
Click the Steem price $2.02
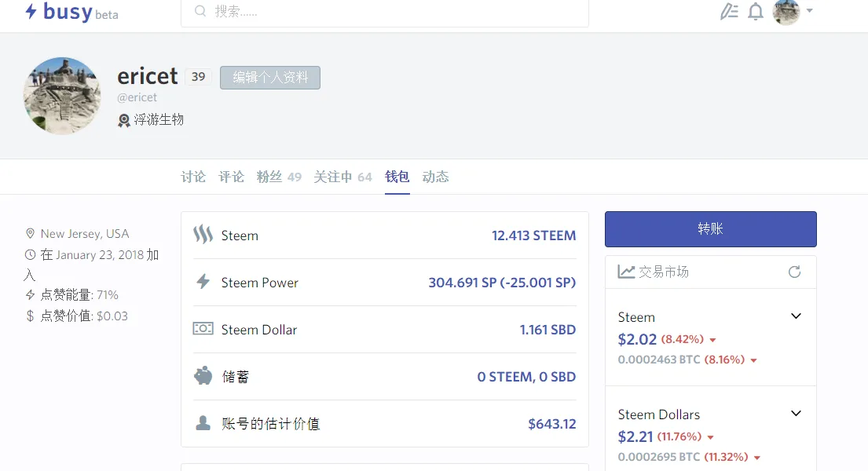tap(637, 339)
